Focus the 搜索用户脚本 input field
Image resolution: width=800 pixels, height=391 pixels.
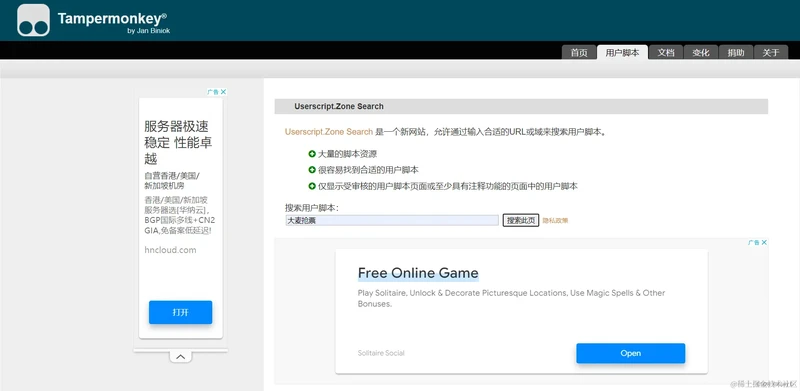point(391,221)
